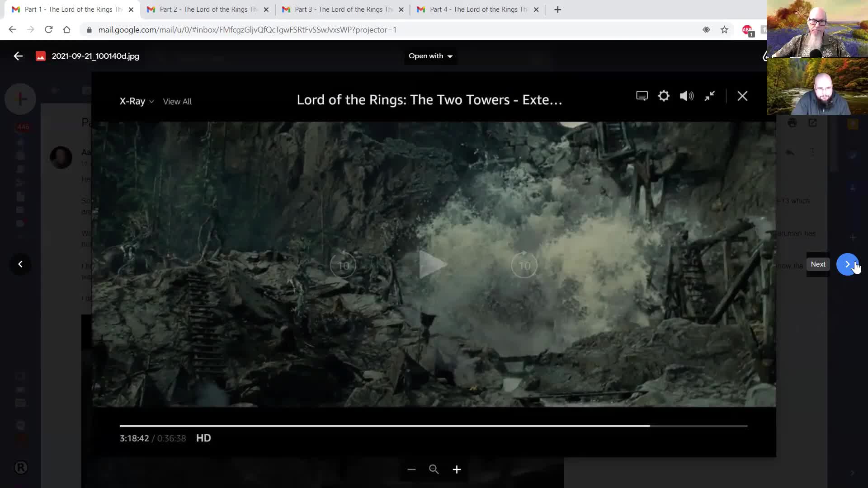This screenshot has height=488, width=868.
Task: Show next attachment with blue arrow
Action: pyautogui.click(x=847, y=264)
